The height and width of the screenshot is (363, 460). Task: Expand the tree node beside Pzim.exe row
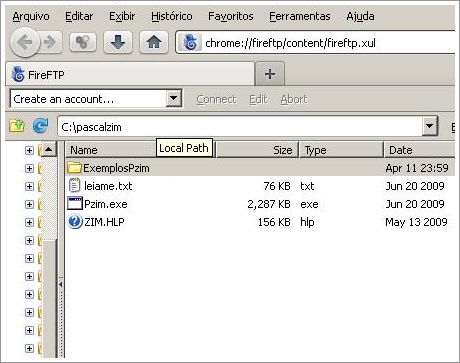pyautogui.click(x=29, y=204)
